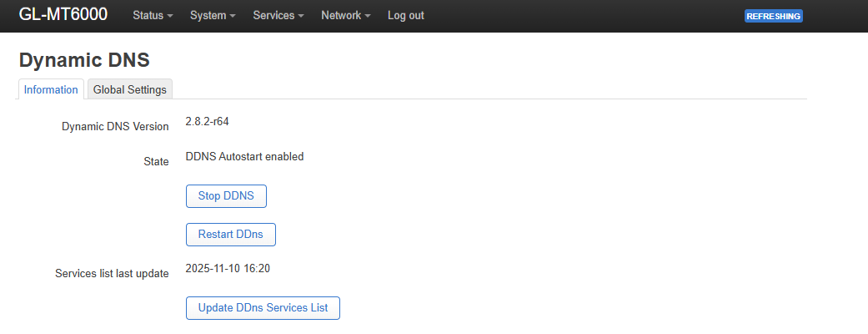Select the 2.8.2-r64 version value

coord(207,121)
